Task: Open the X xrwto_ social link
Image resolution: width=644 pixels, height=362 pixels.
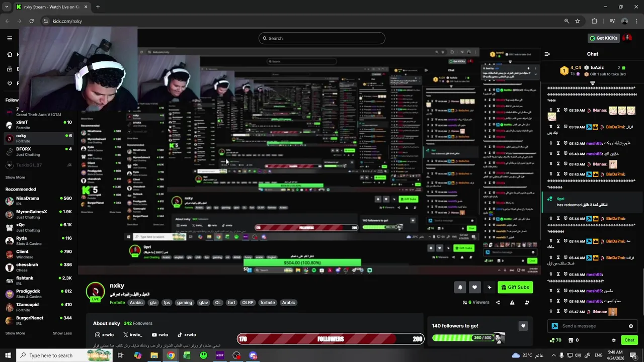Action: tap(133, 335)
